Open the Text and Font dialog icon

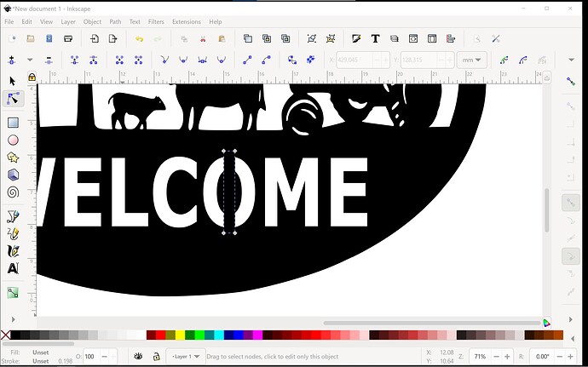[x=375, y=38]
